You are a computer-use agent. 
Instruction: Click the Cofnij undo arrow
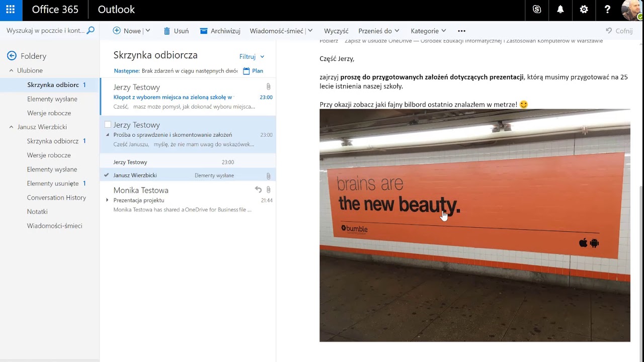click(x=609, y=31)
